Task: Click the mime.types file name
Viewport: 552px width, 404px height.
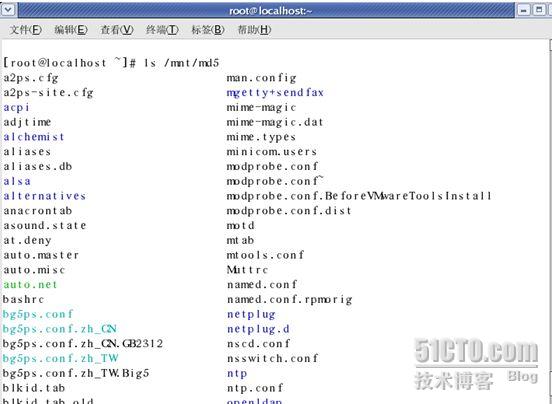Action: pos(261,137)
